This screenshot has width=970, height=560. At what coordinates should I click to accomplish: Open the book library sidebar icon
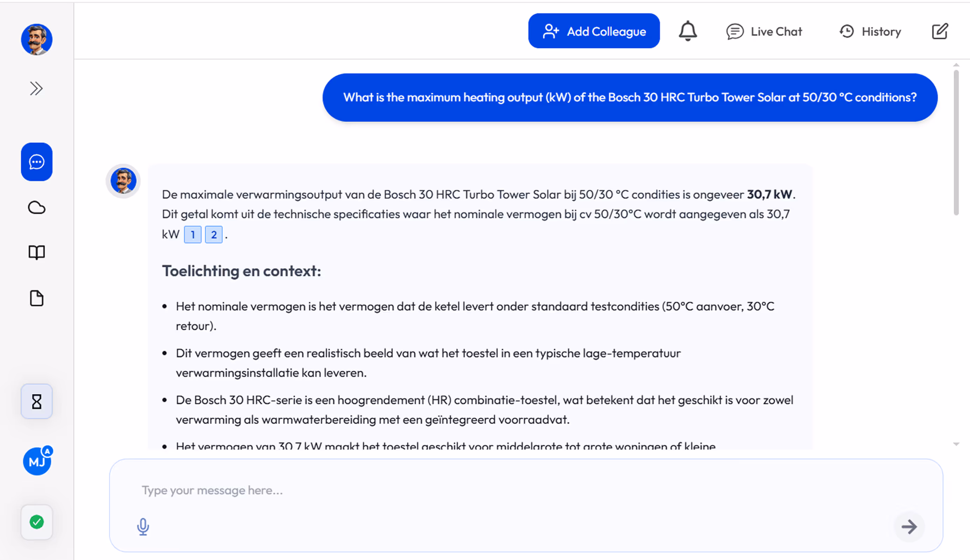click(x=36, y=253)
